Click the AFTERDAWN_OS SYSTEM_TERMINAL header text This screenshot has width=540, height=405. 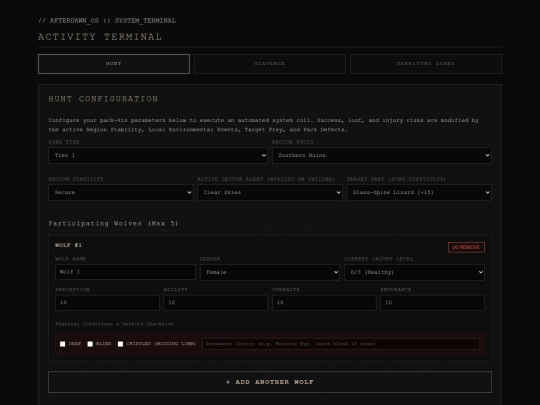pyautogui.click(x=107, y=21)
